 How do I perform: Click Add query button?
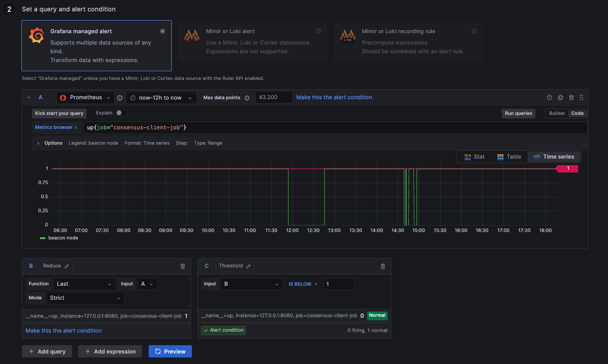pos(47,351)
